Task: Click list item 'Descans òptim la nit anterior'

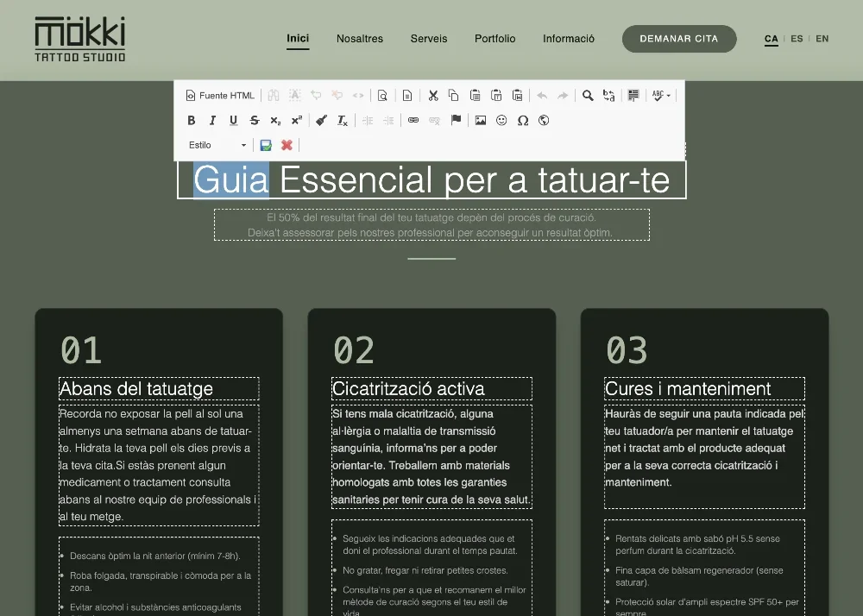Action: [x=155, y=556]
